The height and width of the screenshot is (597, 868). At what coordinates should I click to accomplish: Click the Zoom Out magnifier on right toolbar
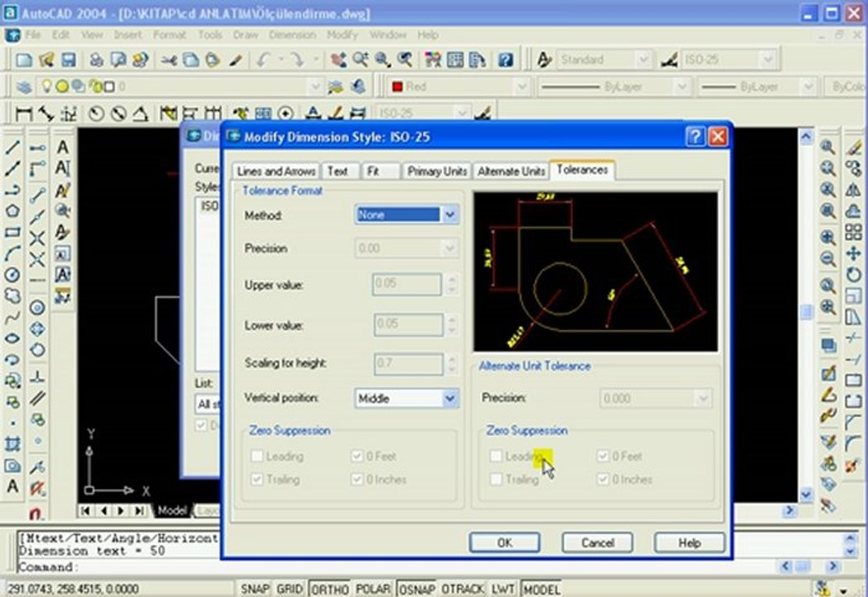click(828, 259)
